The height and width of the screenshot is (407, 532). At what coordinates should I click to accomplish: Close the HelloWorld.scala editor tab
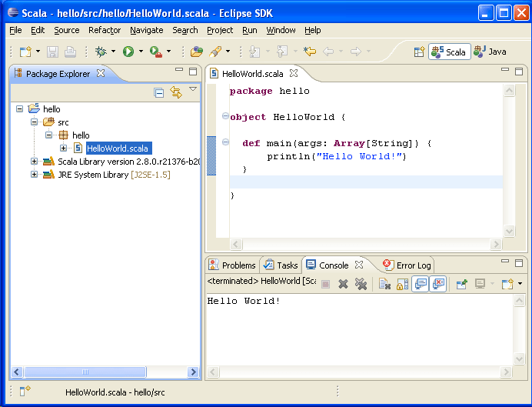coord(294,73)
